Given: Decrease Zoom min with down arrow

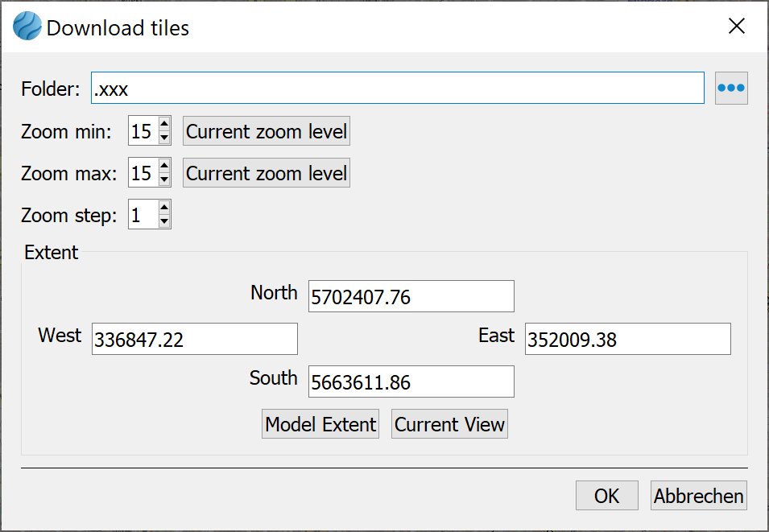Looking at the screenshot, I should (x=164, y=138).
